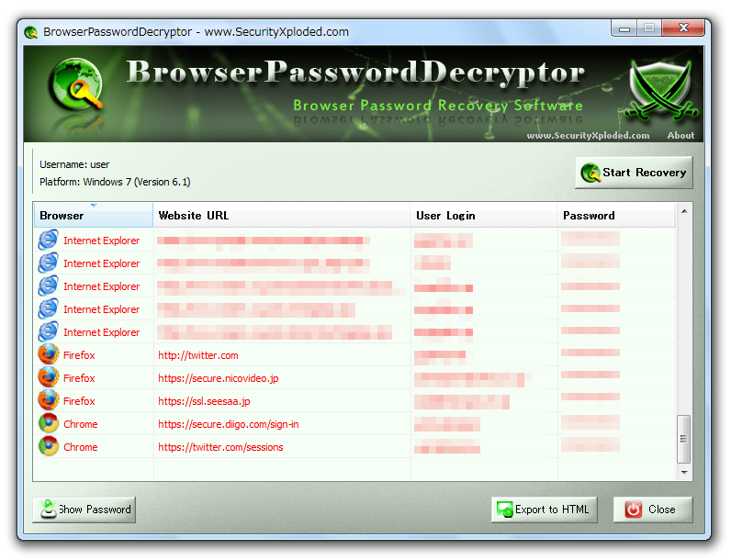
Task: Click the Internet Explorer icon in first row
Action: click(49, 240)
